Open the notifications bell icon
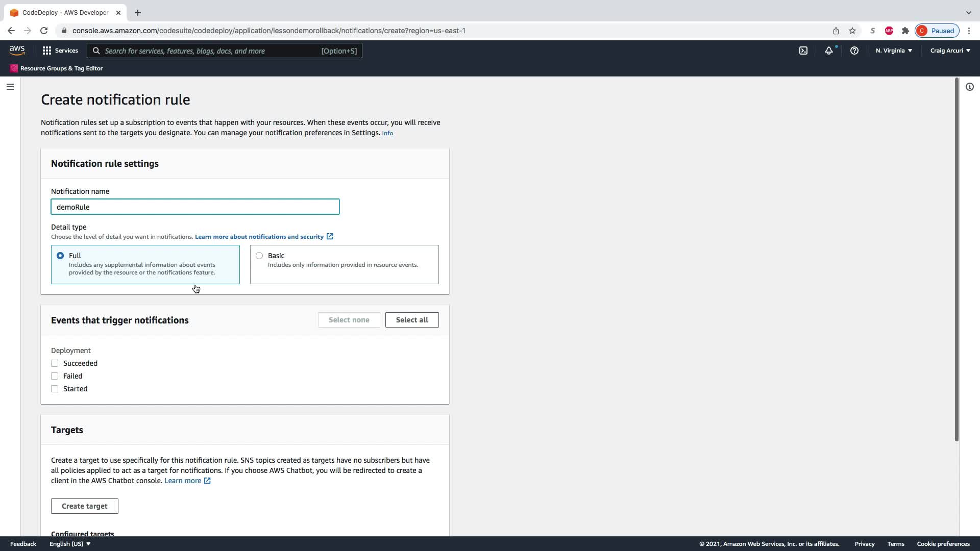980x551 pixels. click(x=829, y=51)
